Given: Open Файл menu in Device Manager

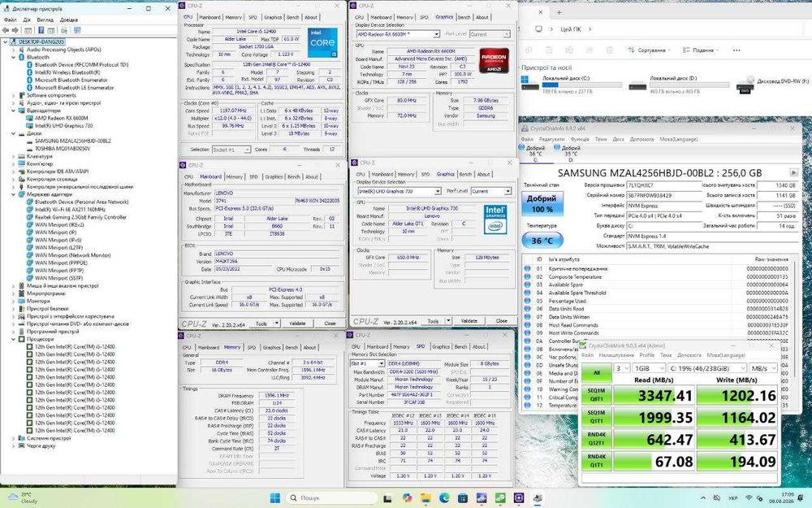Looking at the screenshot, I should 11,20.
